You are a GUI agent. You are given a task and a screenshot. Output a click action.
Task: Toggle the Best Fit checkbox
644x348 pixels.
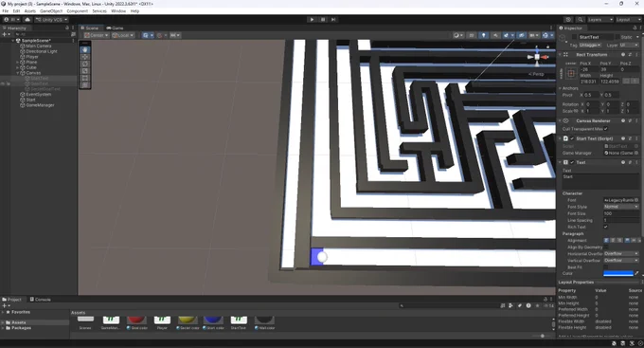coord(606,267)
